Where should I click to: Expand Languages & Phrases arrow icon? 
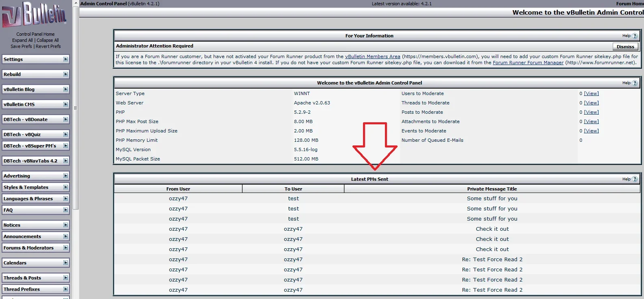pos(66,199)
